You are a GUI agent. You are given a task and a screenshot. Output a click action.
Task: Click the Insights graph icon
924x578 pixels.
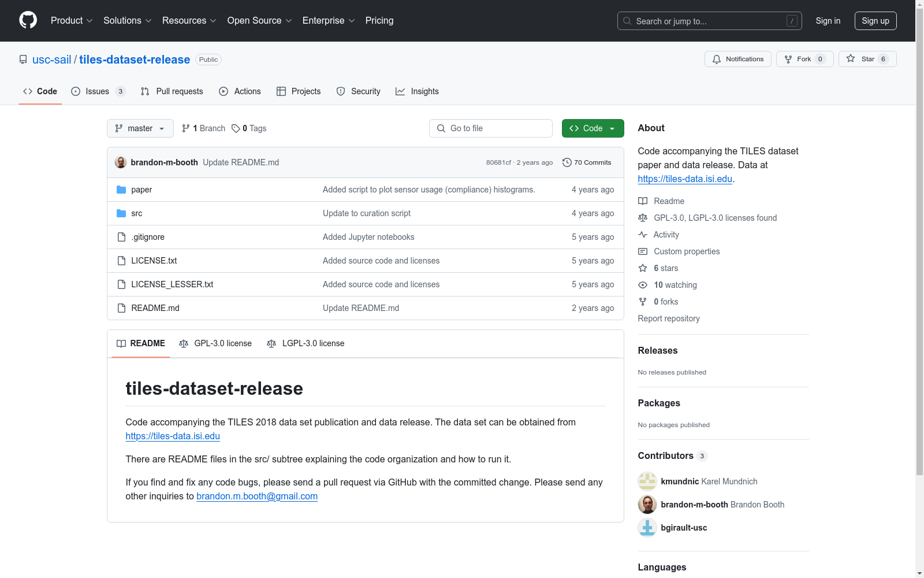pyautogui.click(x=400, y=91)
